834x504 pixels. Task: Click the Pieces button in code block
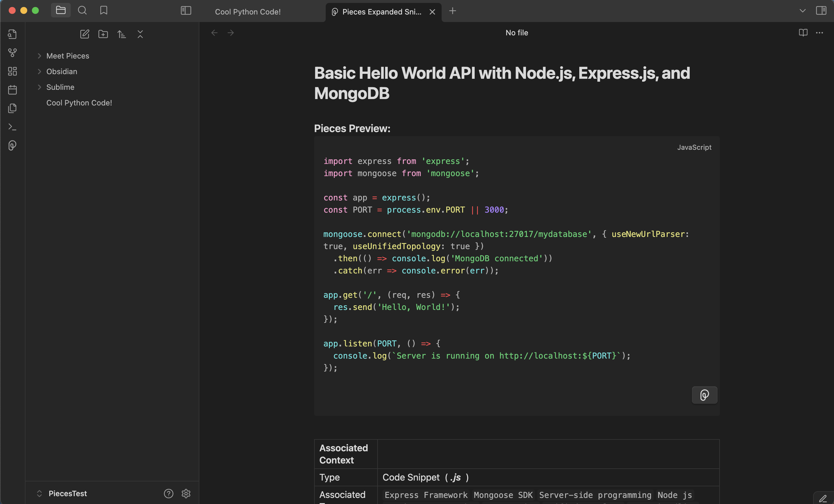click(704, 395)
